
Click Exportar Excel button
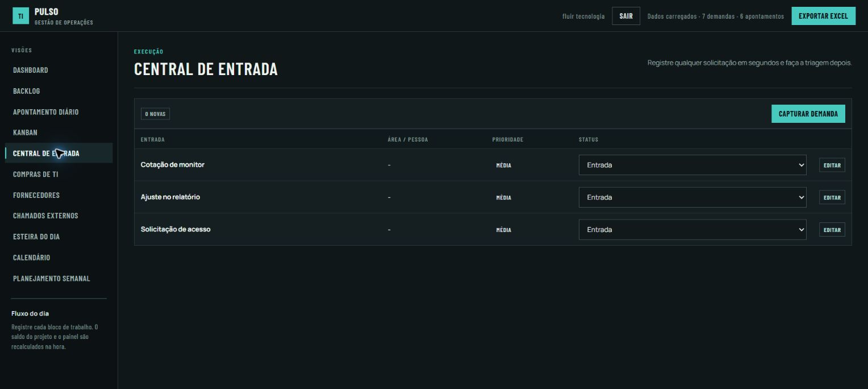click(x=823, y=16)
